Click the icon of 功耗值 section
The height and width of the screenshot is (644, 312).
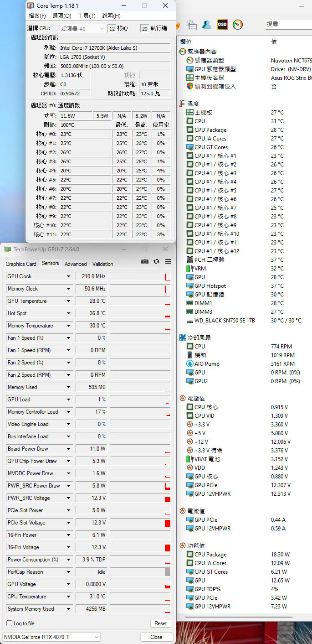point(183,545)
